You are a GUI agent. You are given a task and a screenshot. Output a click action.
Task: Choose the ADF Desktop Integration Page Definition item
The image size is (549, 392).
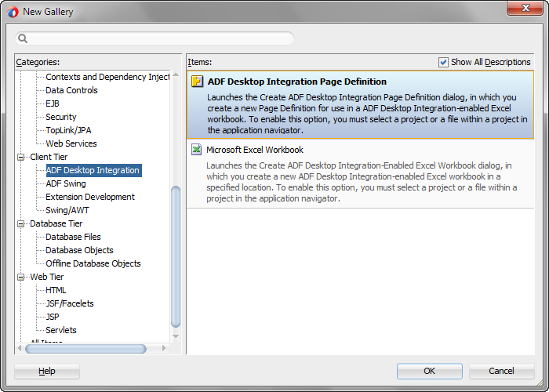[x=360, y=105]
